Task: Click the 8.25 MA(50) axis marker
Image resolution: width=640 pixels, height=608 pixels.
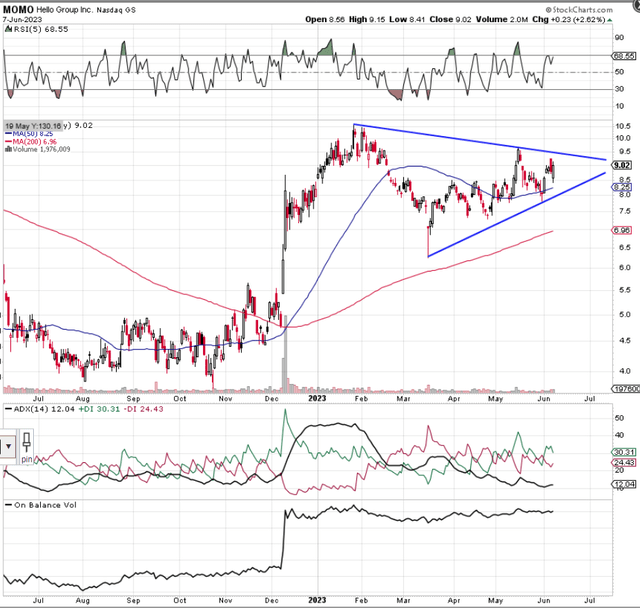Action: click(622, 187)
